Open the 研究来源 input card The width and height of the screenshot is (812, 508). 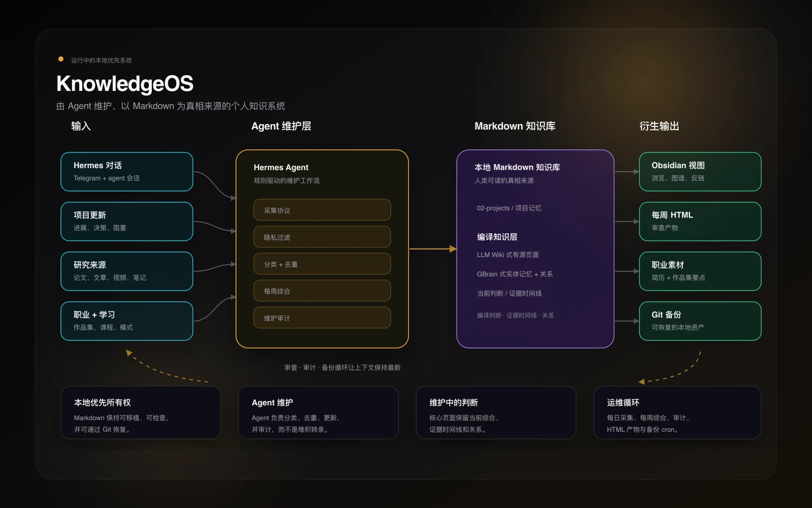point(127,271)
